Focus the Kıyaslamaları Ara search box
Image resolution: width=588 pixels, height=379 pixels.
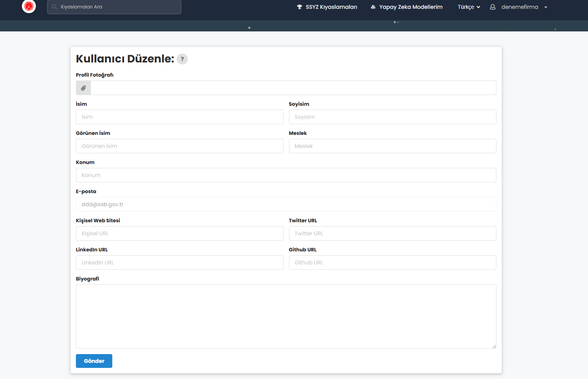point(119,7)
